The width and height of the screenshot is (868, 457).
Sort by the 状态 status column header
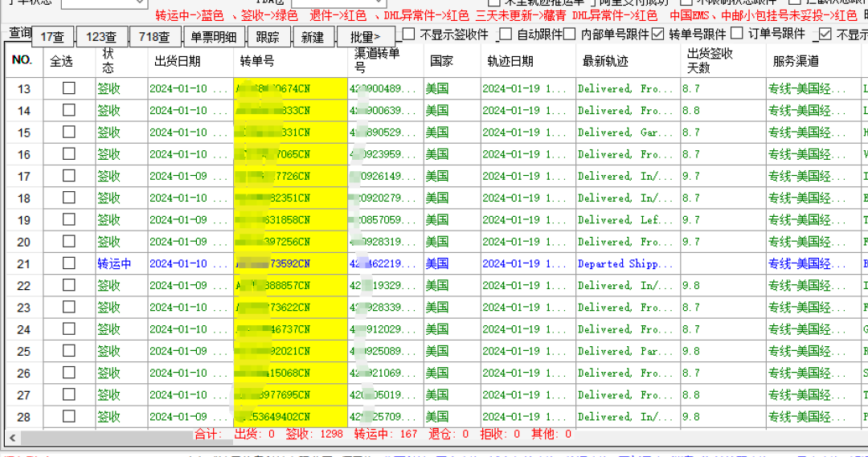[121, 60]
